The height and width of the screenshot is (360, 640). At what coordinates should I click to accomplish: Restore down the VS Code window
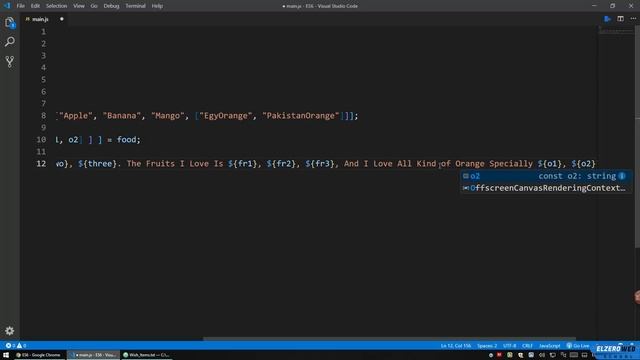[612, 6]
